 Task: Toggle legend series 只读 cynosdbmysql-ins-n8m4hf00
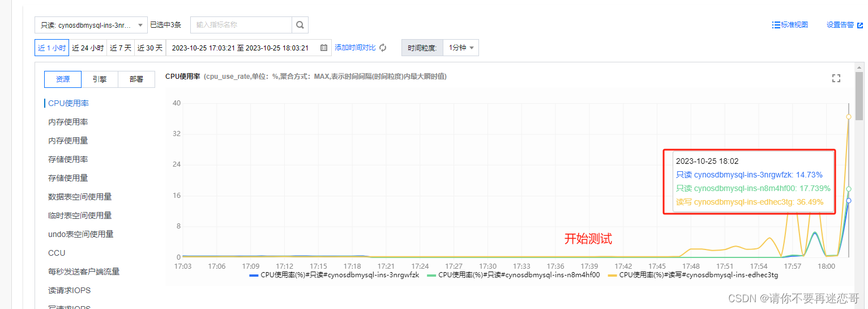(x=513, y=275)
